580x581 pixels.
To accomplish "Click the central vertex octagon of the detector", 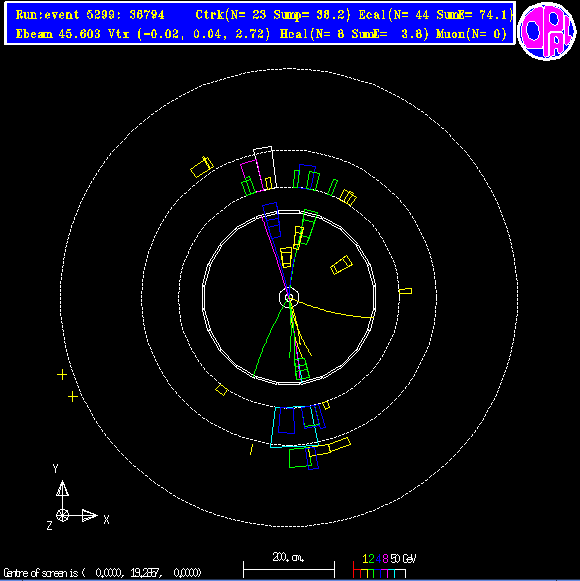I will [289, 297].
